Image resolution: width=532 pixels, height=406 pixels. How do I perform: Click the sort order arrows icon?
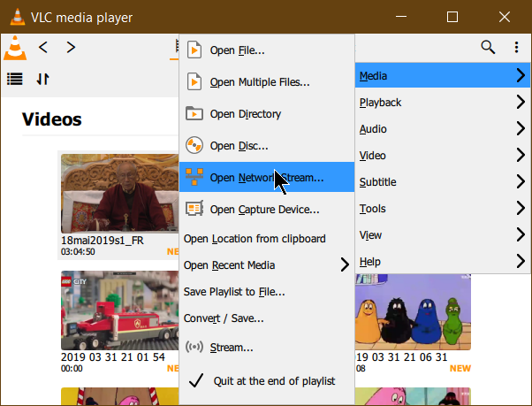point(42,79)
